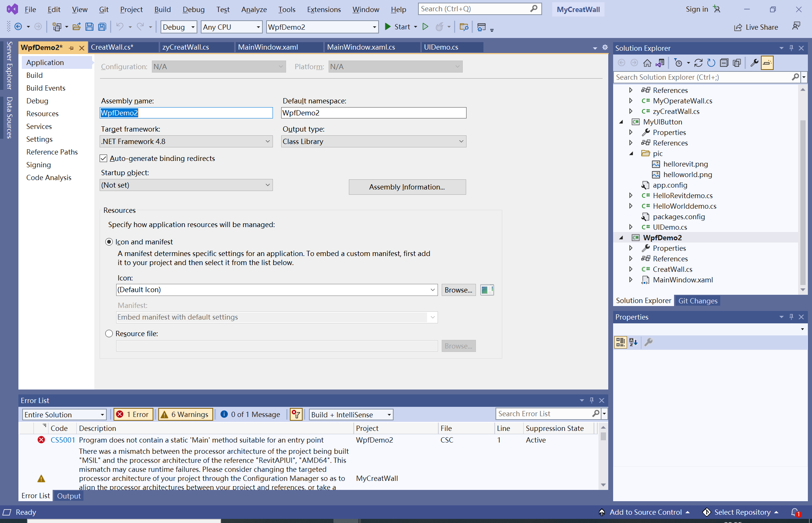The image size is (812, 523).
Task: Click the Default namespace input field
Action: (373, 113)
